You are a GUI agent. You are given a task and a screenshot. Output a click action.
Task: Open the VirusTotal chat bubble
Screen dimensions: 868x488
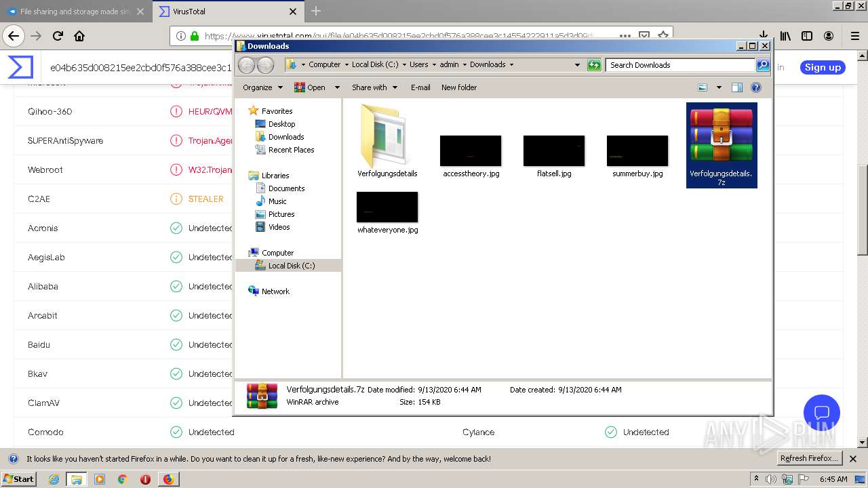pos(822,413)
